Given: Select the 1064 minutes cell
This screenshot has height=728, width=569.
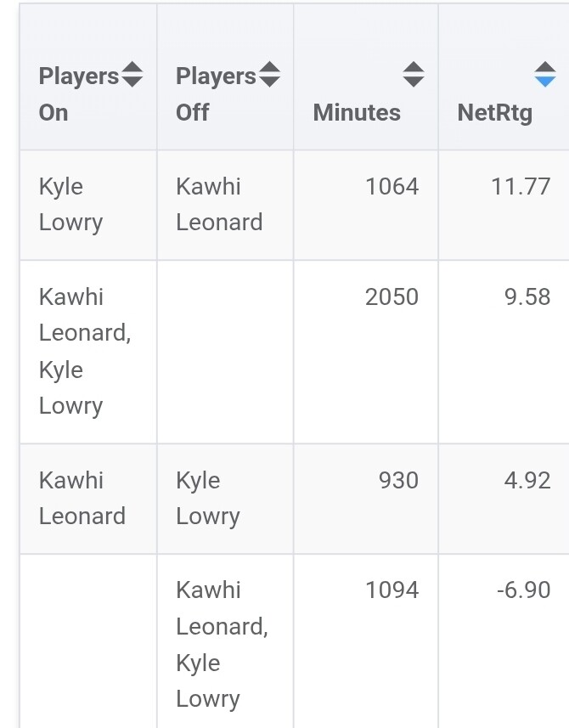Looking at the screenshot, I should [392, 186].
